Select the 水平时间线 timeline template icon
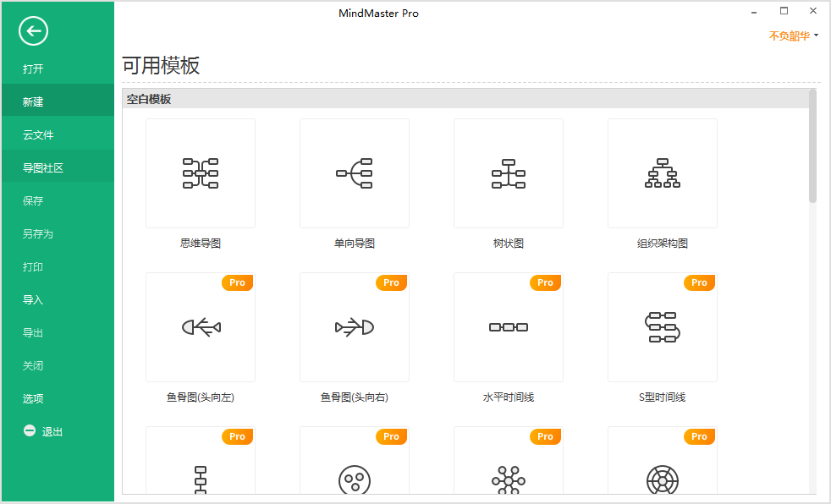 point(509,327)
